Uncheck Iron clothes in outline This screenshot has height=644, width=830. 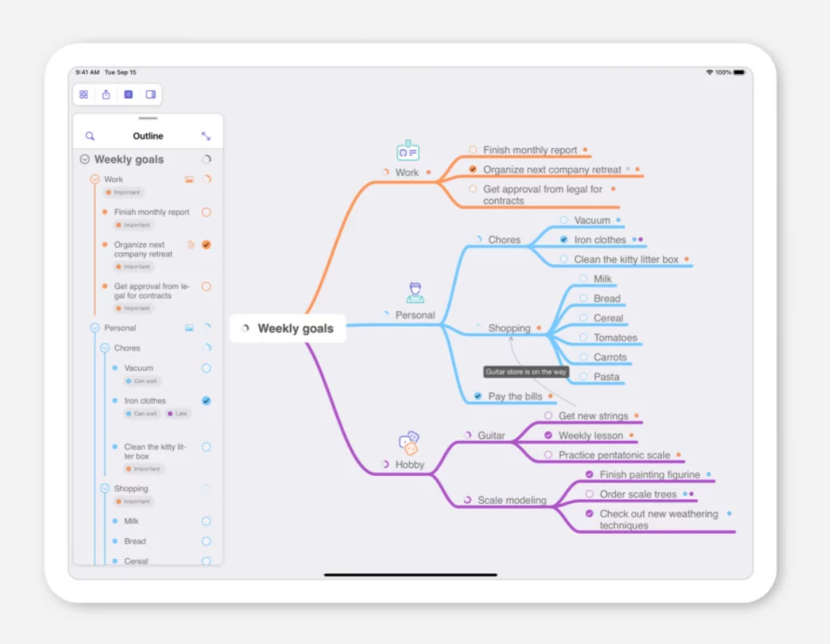pos(207,401)
